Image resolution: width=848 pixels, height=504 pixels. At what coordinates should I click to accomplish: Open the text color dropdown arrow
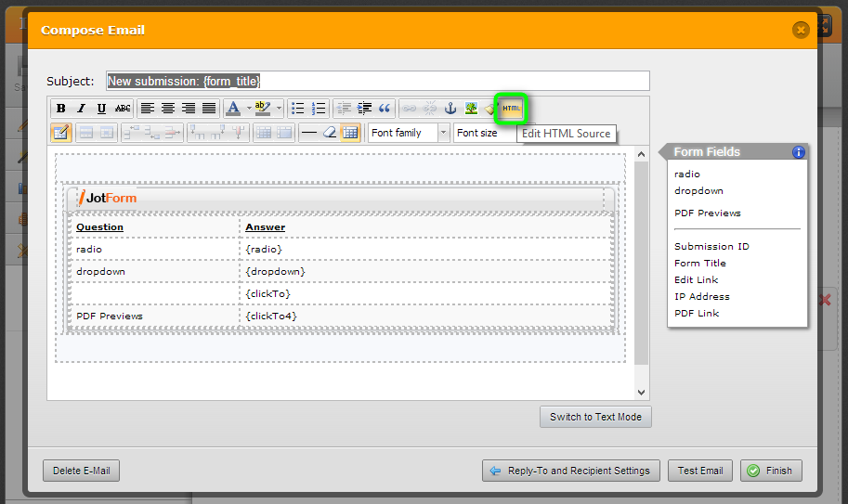coord(248,109)
